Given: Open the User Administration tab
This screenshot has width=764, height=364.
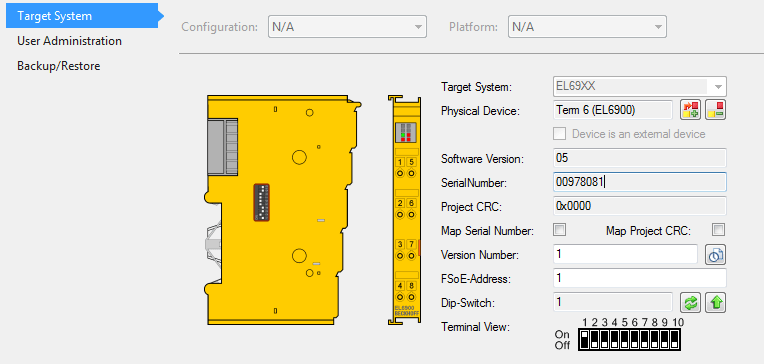Looking at the screenshot, I should click(x=69, y=41).
